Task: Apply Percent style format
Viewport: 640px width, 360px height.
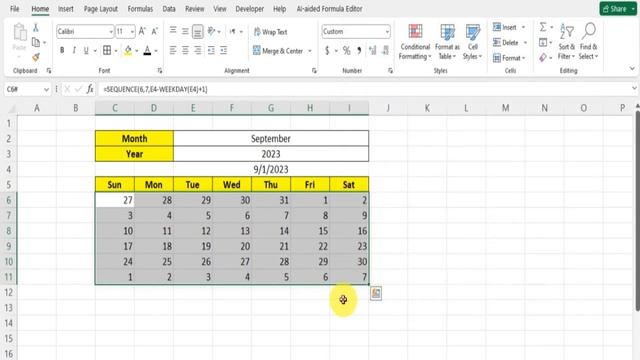Action: pos(347,51)
